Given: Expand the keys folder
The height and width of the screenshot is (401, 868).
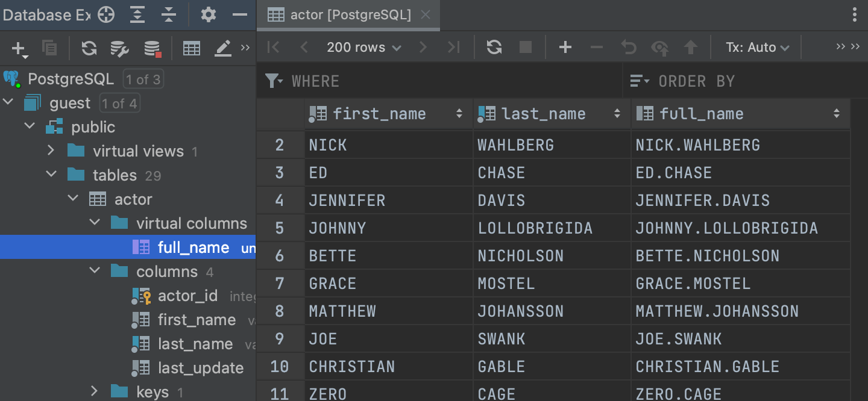Looking at the screenshot, I should [94, 391].
